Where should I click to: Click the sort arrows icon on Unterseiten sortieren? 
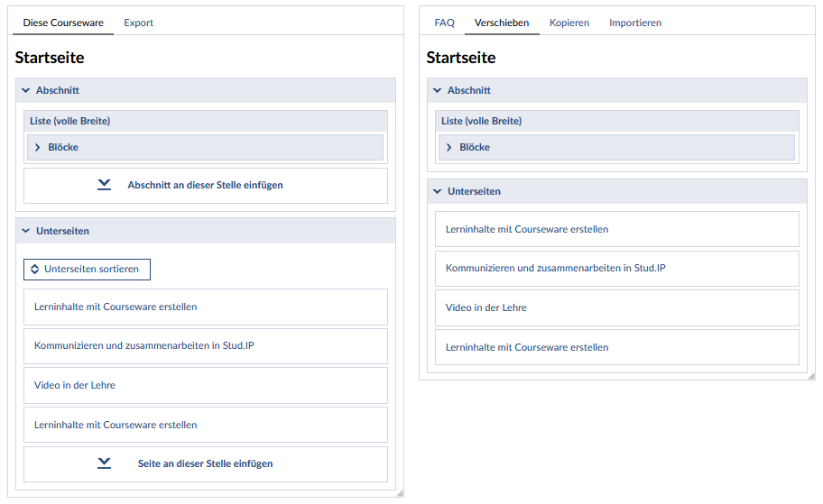click(34, 269)
